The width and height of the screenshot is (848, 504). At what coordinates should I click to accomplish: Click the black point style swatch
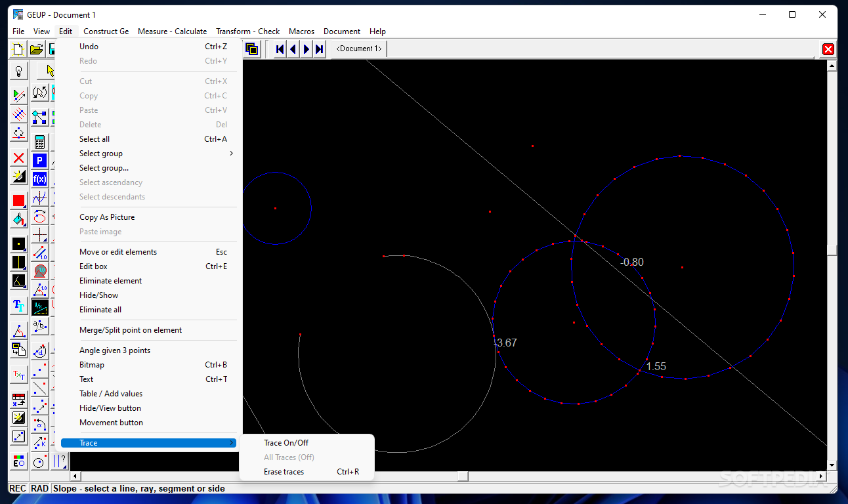click(18, 243)
